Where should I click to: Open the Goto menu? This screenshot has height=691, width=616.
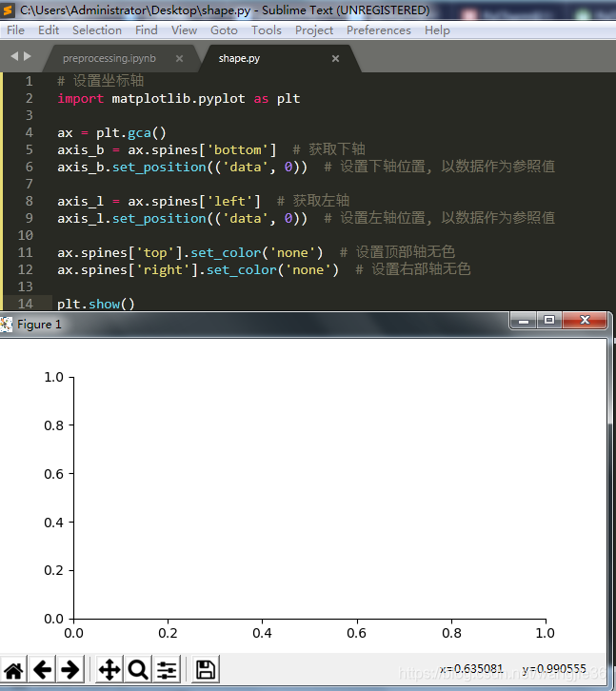(224, 30)
